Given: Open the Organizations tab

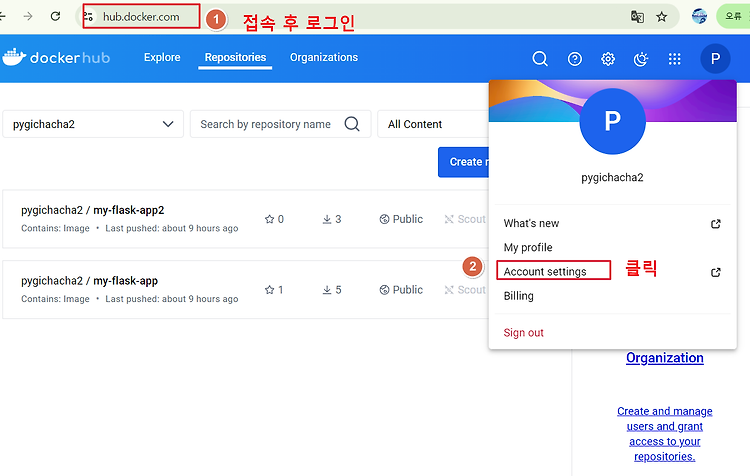Looking at the screenshot, I should pos(324,57).
